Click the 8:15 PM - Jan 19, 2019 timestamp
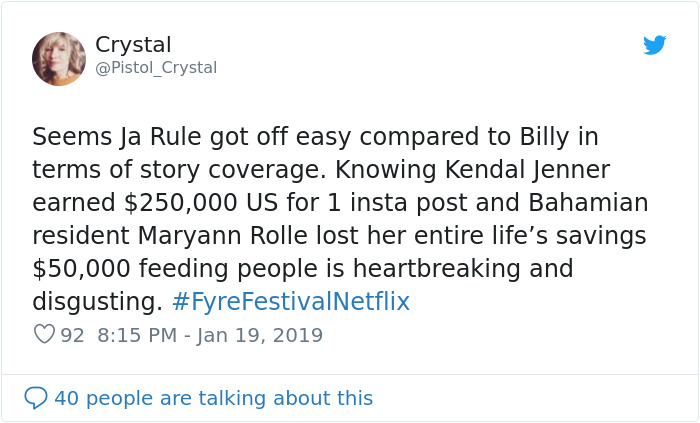The width and height of the screenshot is (700, 423). pos(210,335)
